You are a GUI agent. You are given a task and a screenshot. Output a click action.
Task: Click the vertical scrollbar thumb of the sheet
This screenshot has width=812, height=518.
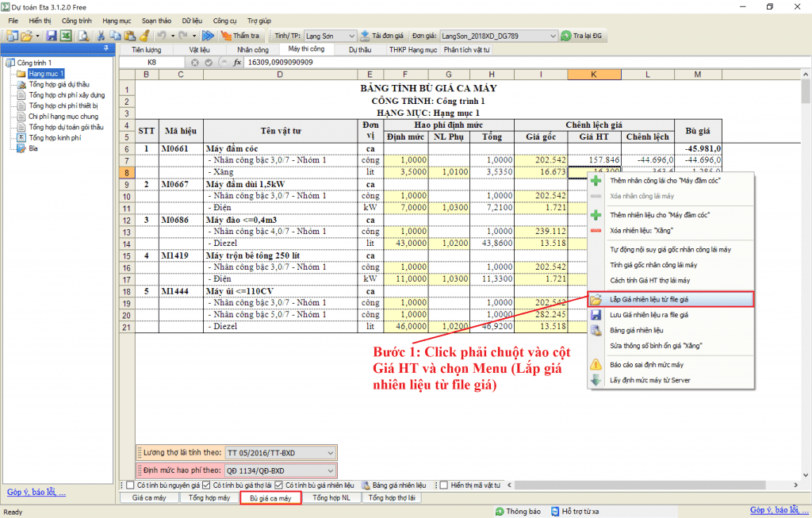pyautogui.click(x=806, y=92)
